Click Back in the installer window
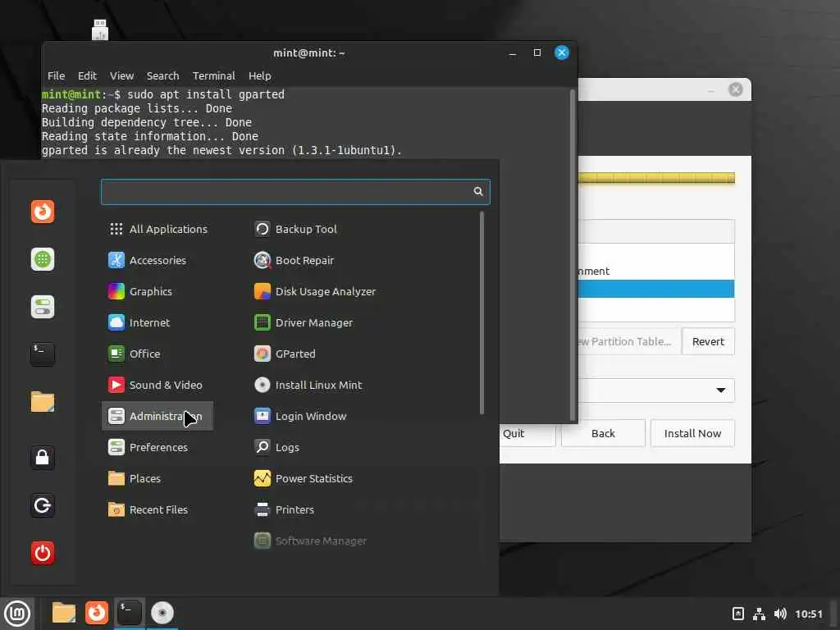This screenshot has width=840, height=630. pos(603,433)
